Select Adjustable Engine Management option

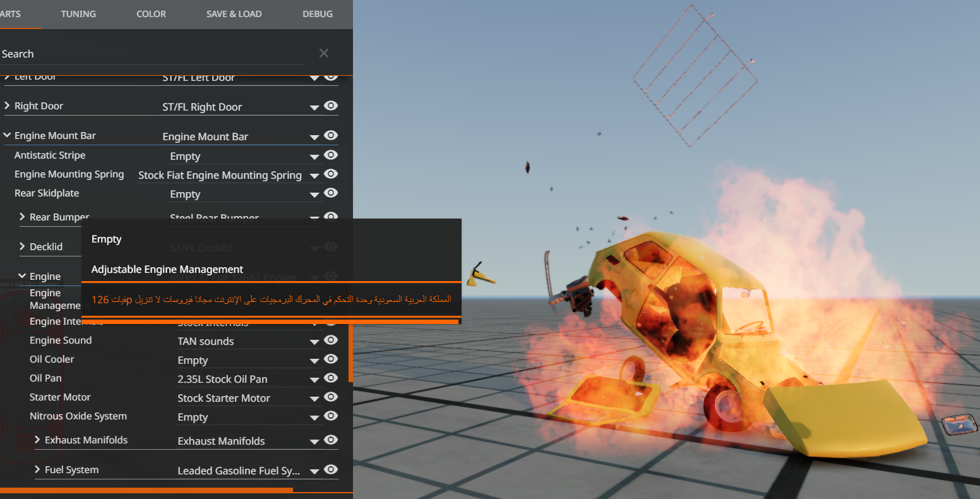pyautogui.click(x=272, y=269)
